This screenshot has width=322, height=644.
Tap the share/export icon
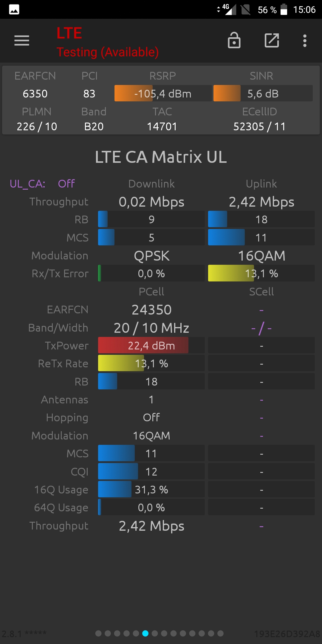click(x=272, y=41)
